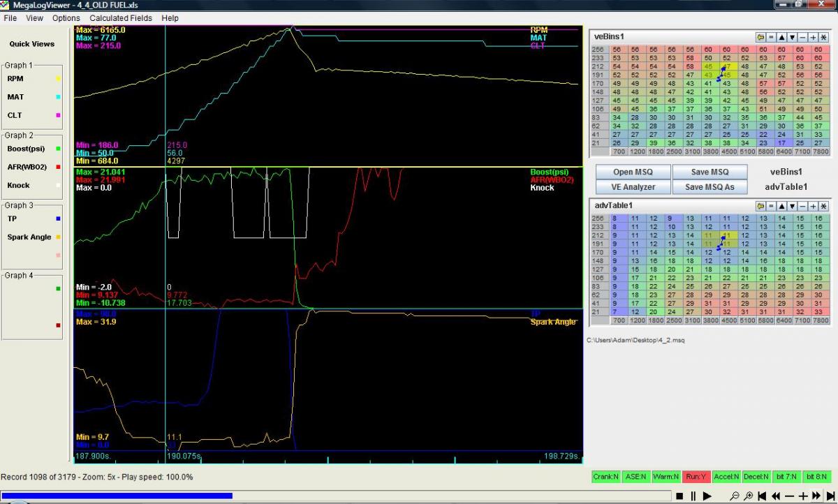
Task: Click the VE Analyzer button
Action: click(x=633, y=187)
